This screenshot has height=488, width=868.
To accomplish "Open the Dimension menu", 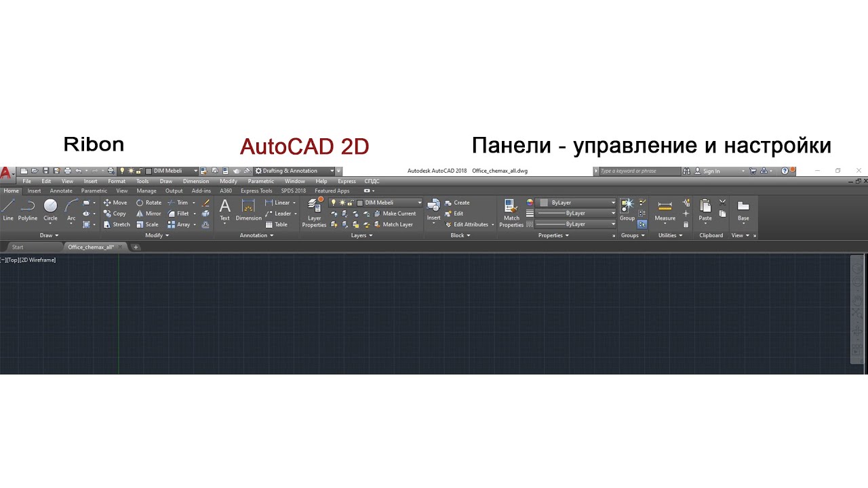I will click(x=196, y=182).
